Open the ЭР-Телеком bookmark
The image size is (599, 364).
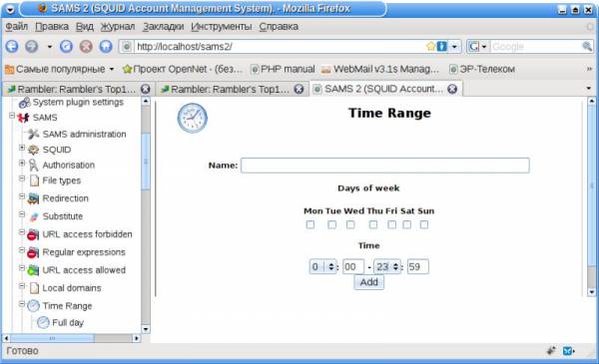pyautogui.click(x=482, y=69)
